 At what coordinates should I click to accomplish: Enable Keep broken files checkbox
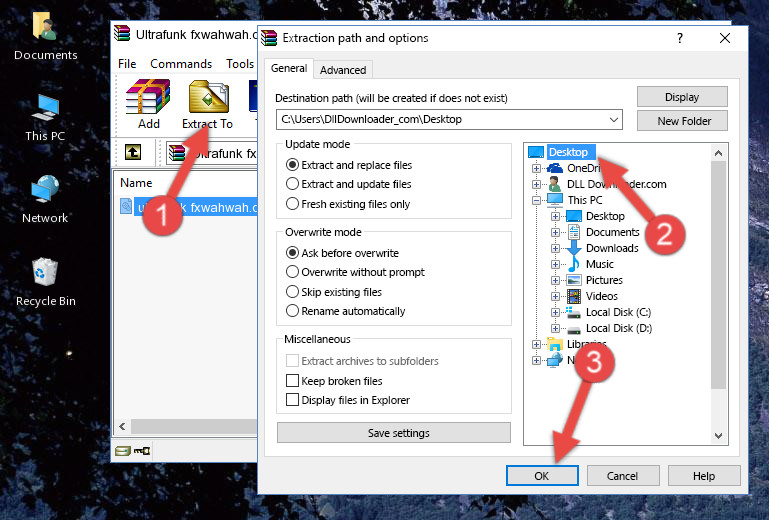click(x=292, y=381)
